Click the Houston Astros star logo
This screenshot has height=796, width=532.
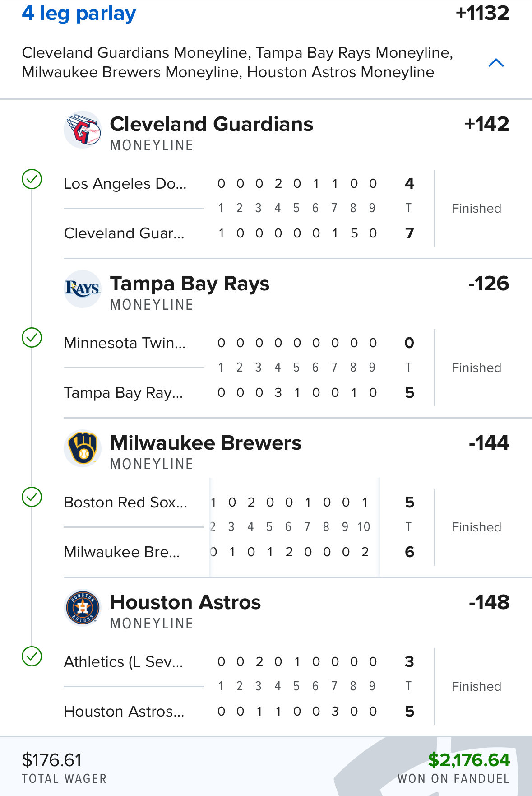click(83, 608)
